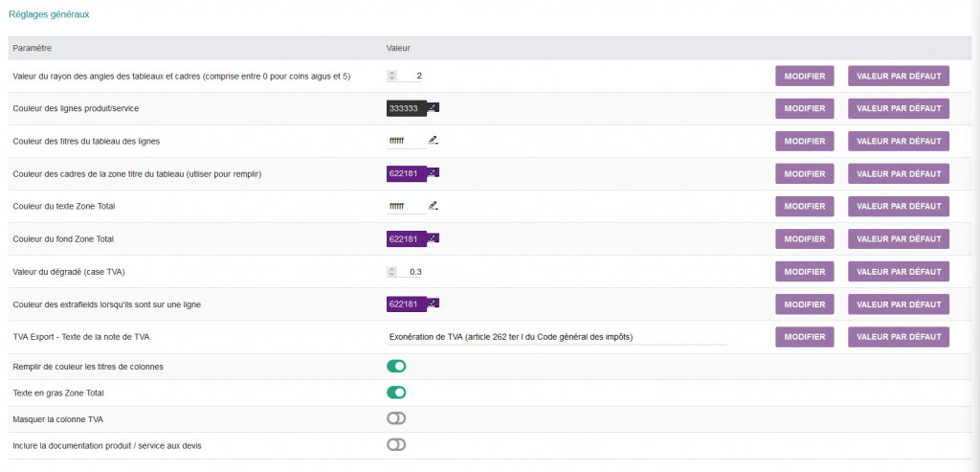Click the ffffff Zone Total text color field
This screenshot has height=472, width=980.
point(404,207)
